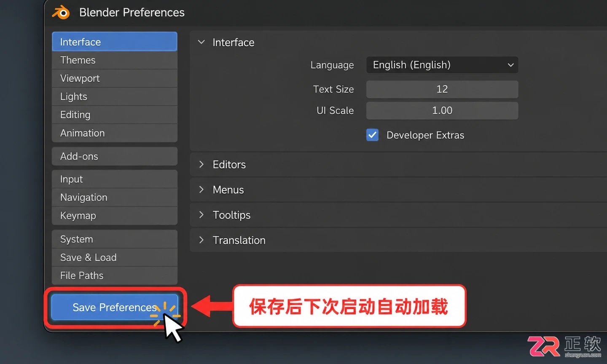Viewport: 607px width, 364px height.
Task: Click the UI Scale value field
Action: pyautogui.click(x=442, y=110)
